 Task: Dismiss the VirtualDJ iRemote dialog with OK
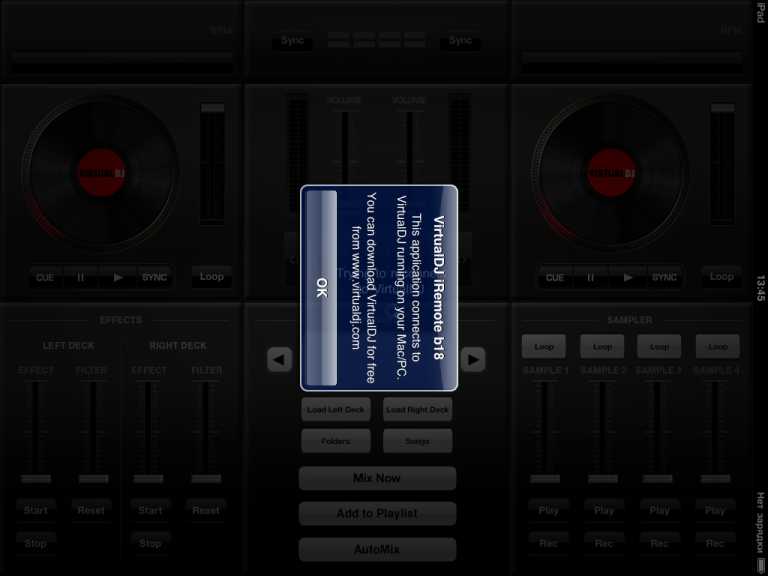[321, 288]
